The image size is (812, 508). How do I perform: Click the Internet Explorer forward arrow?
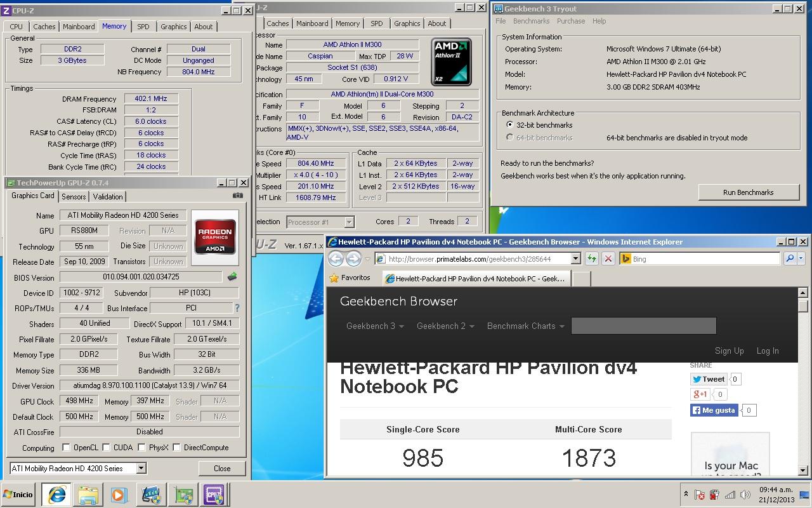click(x=353, y=258)
